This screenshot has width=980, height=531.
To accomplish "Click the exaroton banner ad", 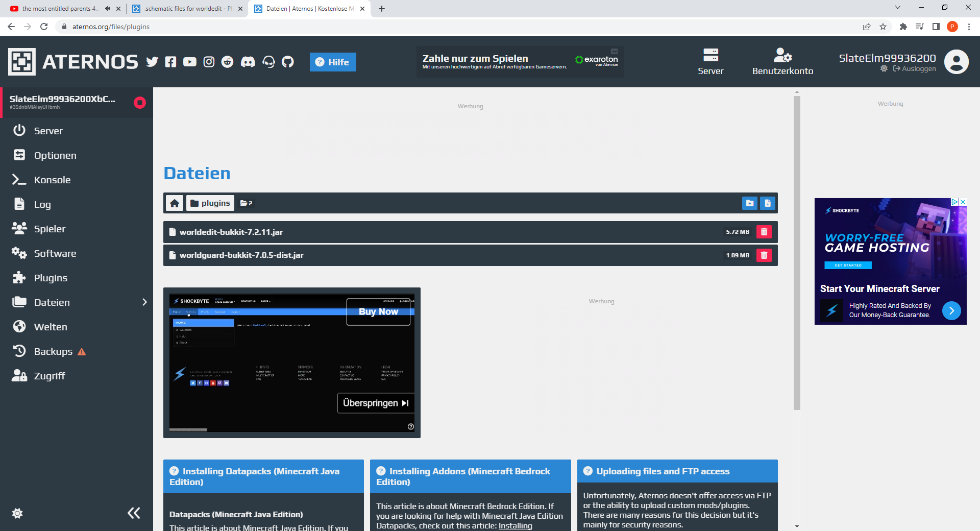I will tap(520, 62).
